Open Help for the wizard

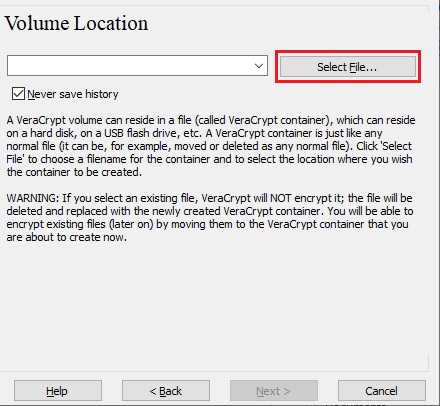point(58,391)
